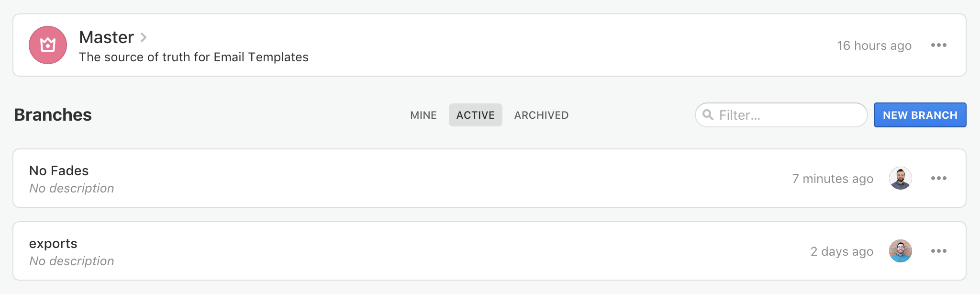Click the 16 hours ago timestamp

(x=874, y=45)
